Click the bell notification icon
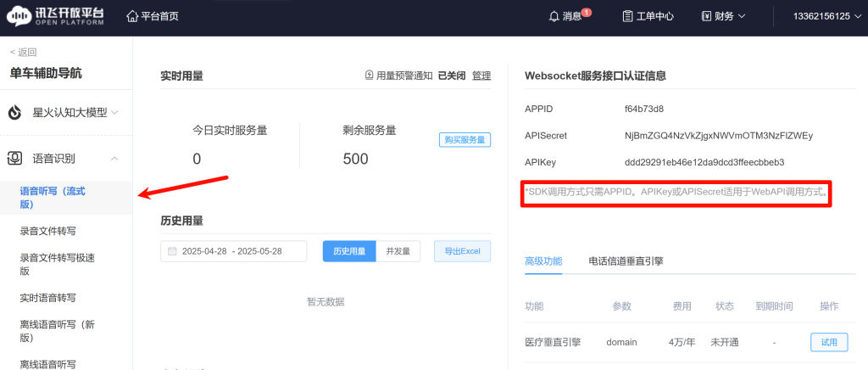868x370 pixels. (x=554, y=16)
